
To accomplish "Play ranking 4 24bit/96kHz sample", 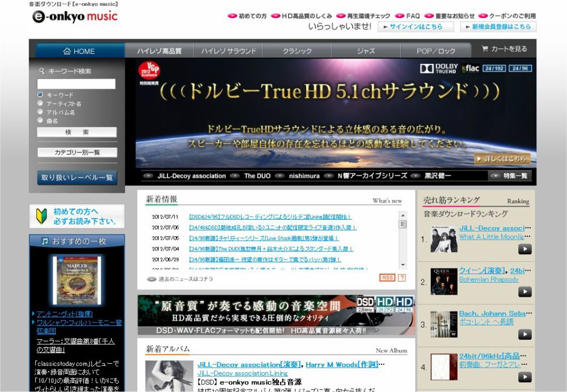I will [525, 377].
